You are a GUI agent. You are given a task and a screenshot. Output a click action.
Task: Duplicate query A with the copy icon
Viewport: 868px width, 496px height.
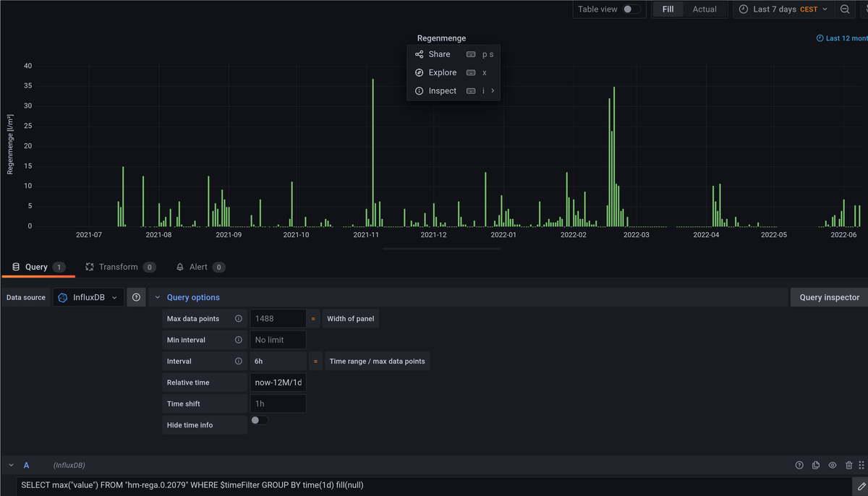click(816, 466)
